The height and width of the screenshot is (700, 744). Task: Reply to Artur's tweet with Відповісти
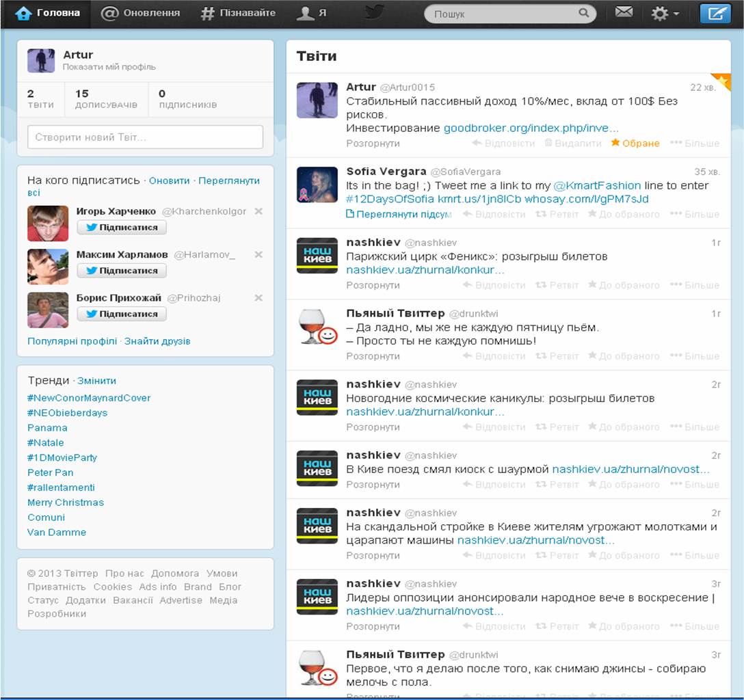(503, 143)
